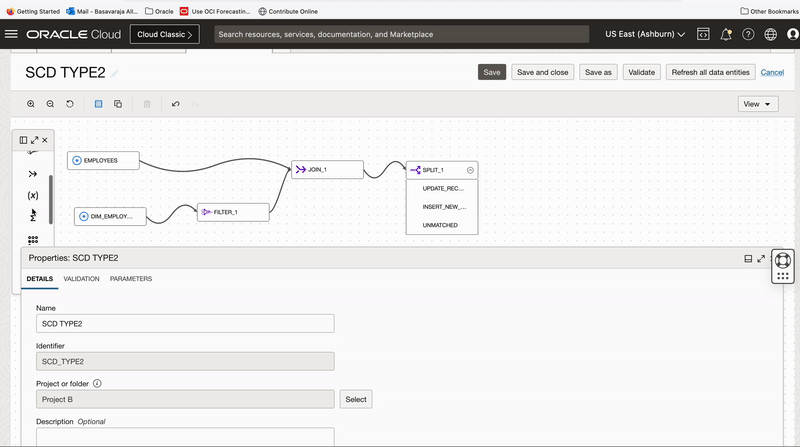Select the UPDATE_REC... split output

point(442,188)
